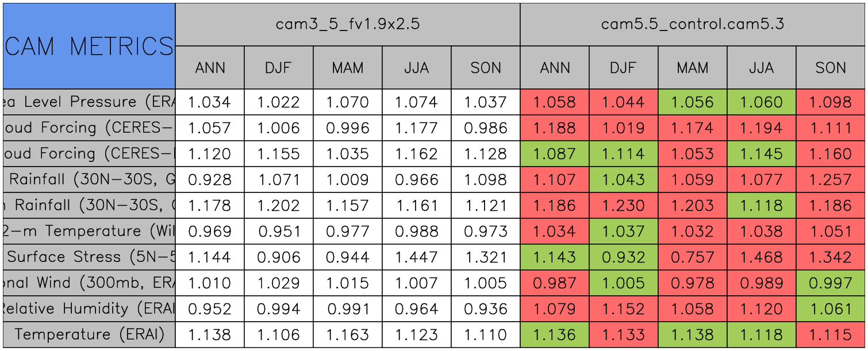
Task: Click the first ANN column header
Action: coord(210,68)
